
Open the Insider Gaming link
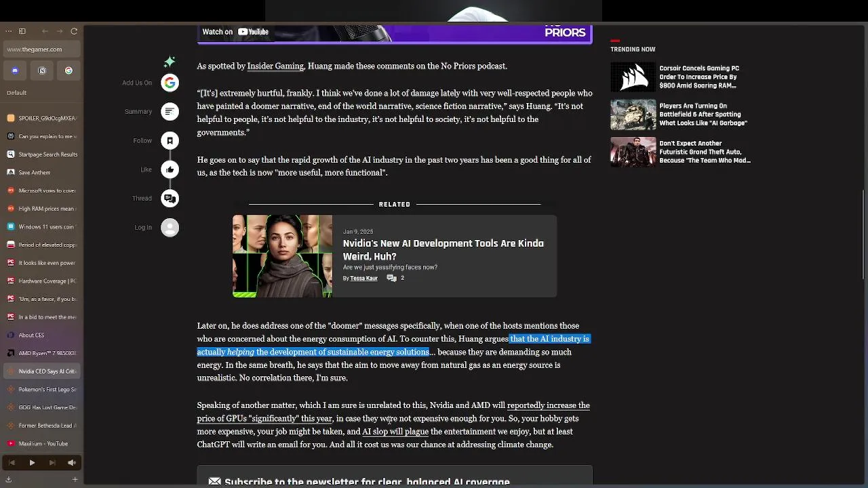point(275,66)
